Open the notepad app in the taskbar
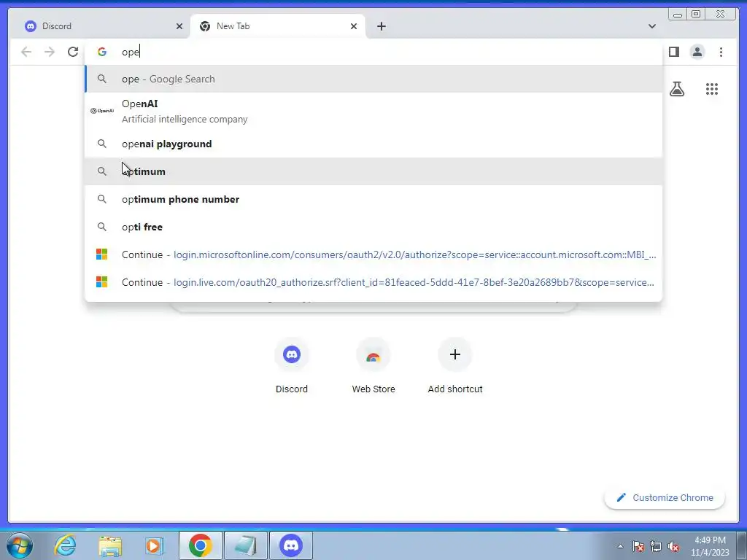Screen dimensions: 747x560 click(245, 545)
